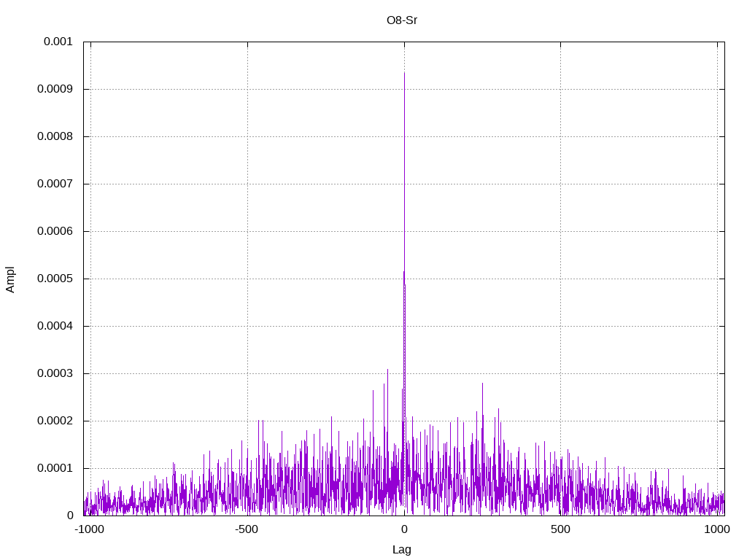This screenshot has height=560, width=747.
Task: Click the x-axis tick label 500
Action: pos(560,529)
